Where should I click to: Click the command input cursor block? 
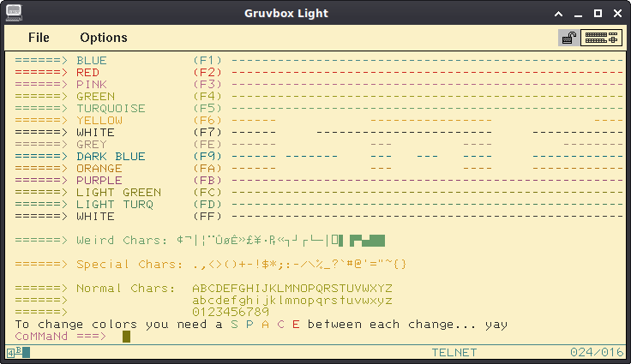tap(126, 337)
